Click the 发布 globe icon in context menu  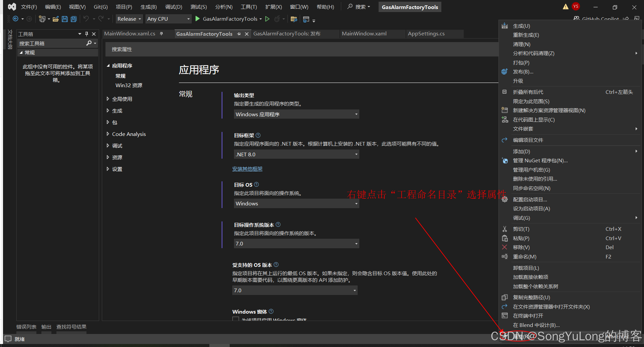504,71
